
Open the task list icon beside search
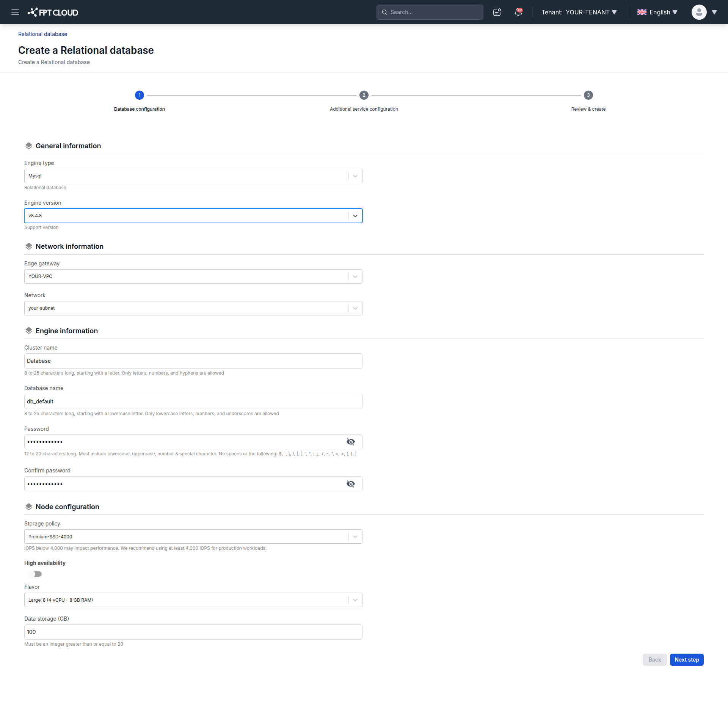[x=497, y=12]
